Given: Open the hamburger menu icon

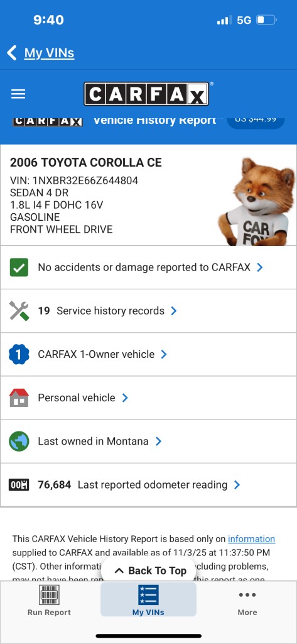Looking at the screenshot, I should pyautogui.click(x=18, y=94).
